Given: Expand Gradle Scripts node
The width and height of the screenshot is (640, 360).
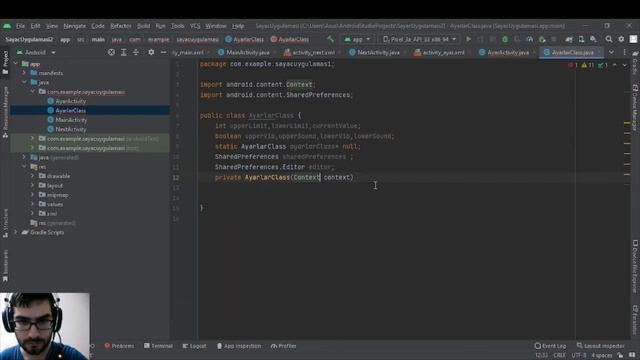Looking at the screenshot, I should pyautogui.click(x=16, y=232).
